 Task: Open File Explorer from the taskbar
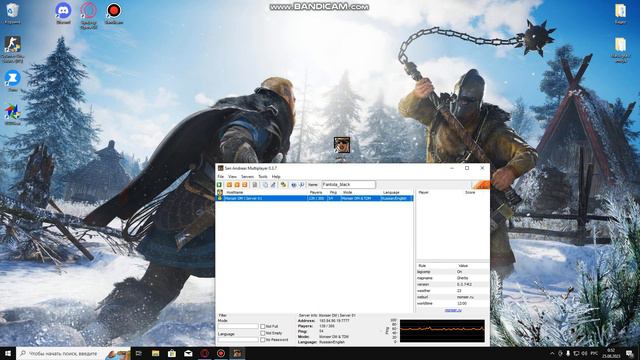tap(156, 353)
